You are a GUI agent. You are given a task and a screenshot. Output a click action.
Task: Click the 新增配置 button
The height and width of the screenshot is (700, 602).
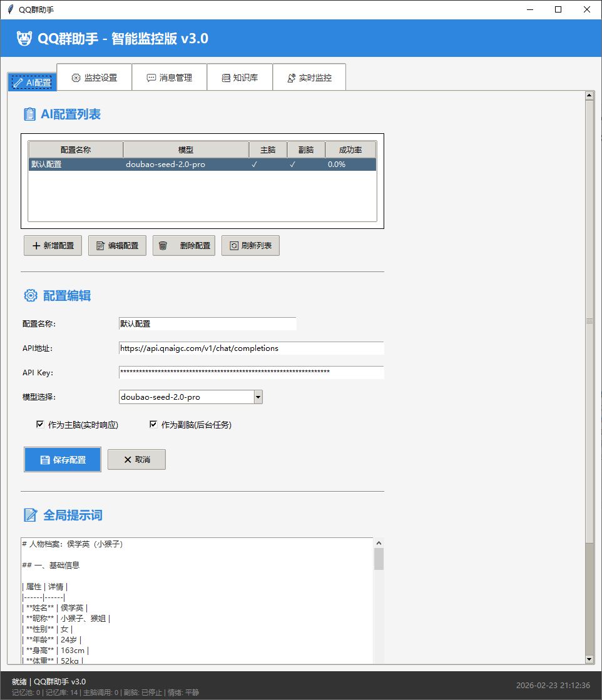point(53,246)
